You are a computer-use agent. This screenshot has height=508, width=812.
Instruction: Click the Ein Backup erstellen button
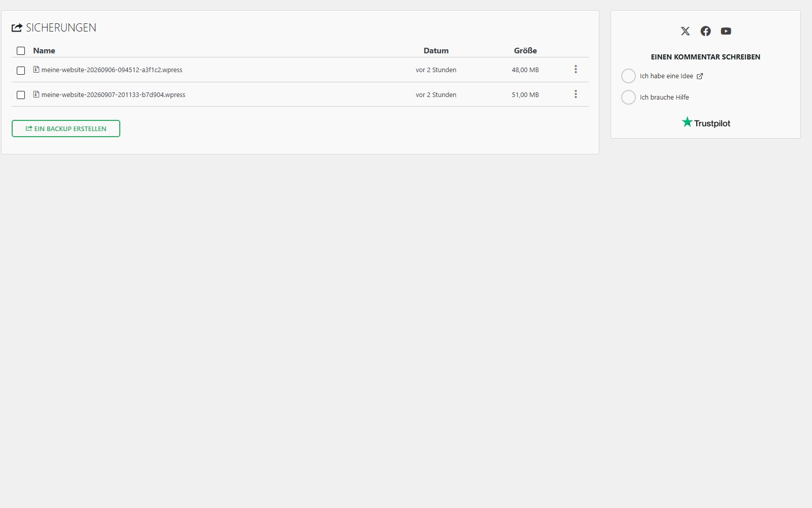pos(66,129)
